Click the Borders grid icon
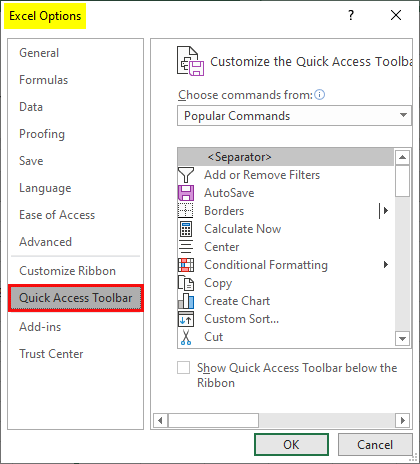This screenshot has width=420, height=464. click(x=186, y=211)
